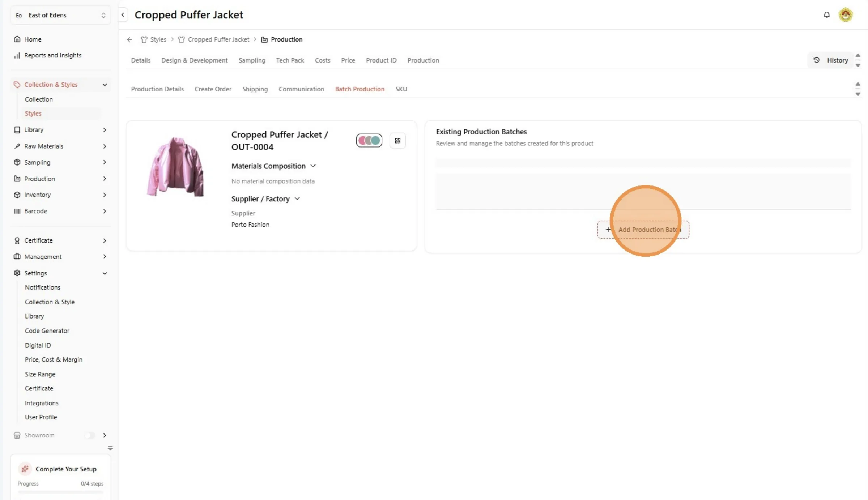Screen dimensions: 868x500
Task: Click the Library book icon
Action: point(17,130)
